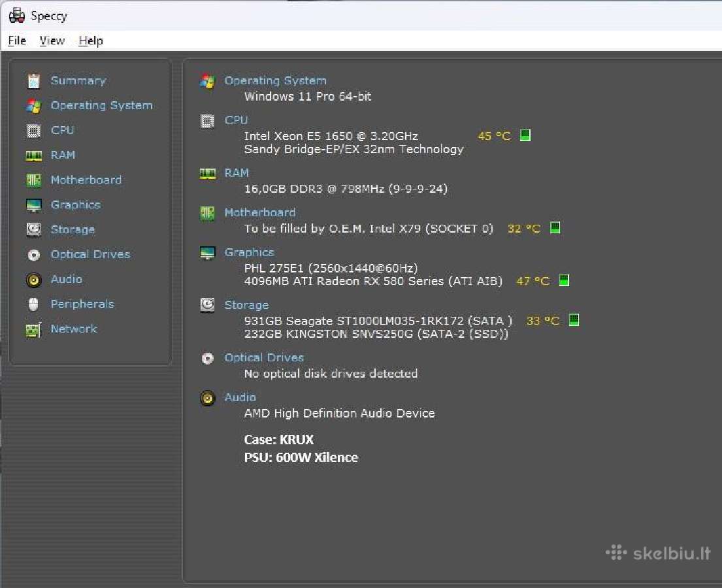Click the Storage hard drive icon in sidebar
The width and height of the screenshot is (722, 588).
(33, 229)
